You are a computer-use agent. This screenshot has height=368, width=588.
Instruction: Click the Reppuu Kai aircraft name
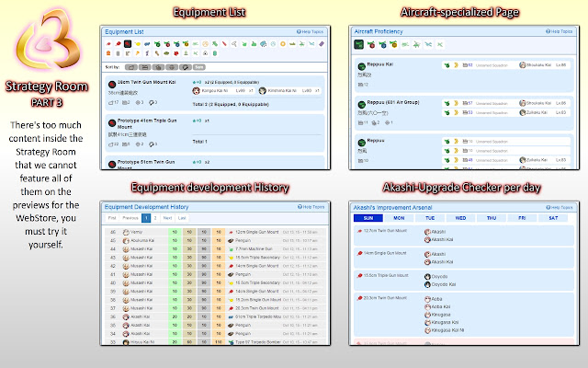(x=379, y=64)
